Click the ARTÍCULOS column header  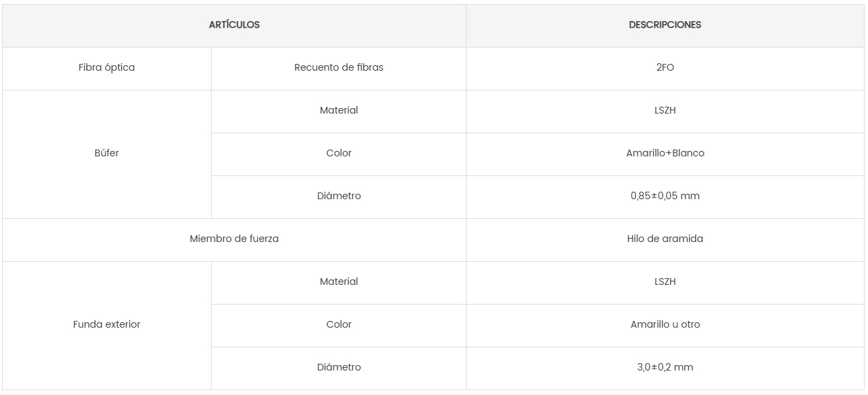(234, 25)
